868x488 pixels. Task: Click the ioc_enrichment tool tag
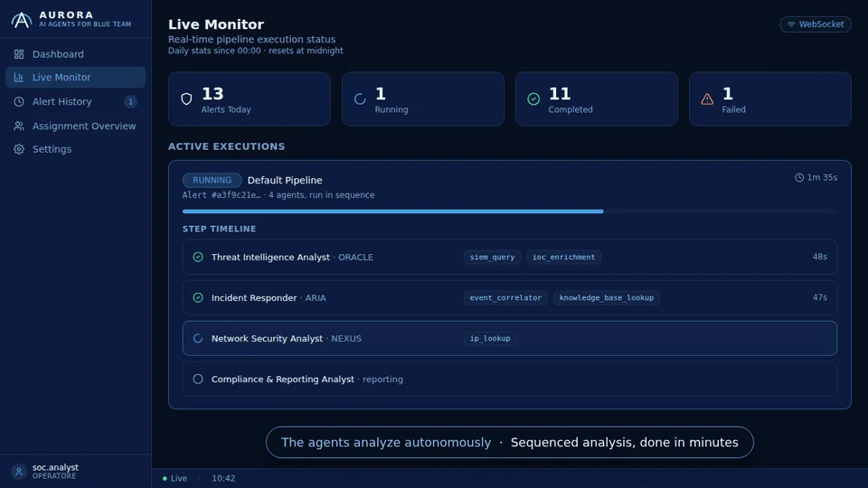(563, 258)
